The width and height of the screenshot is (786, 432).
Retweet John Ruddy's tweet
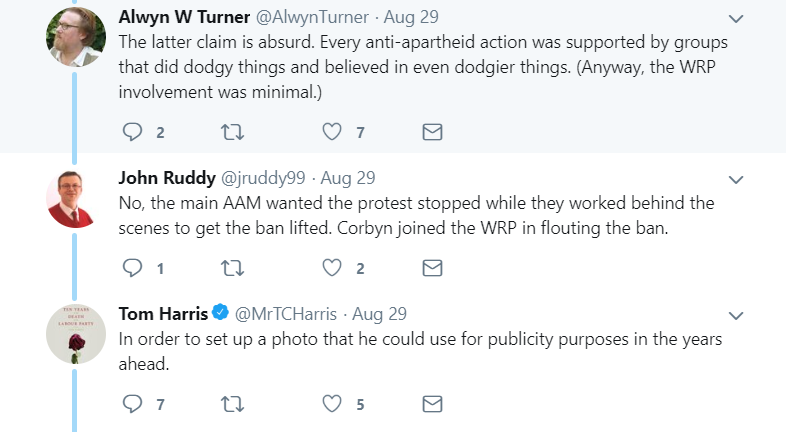coord(232,268)
